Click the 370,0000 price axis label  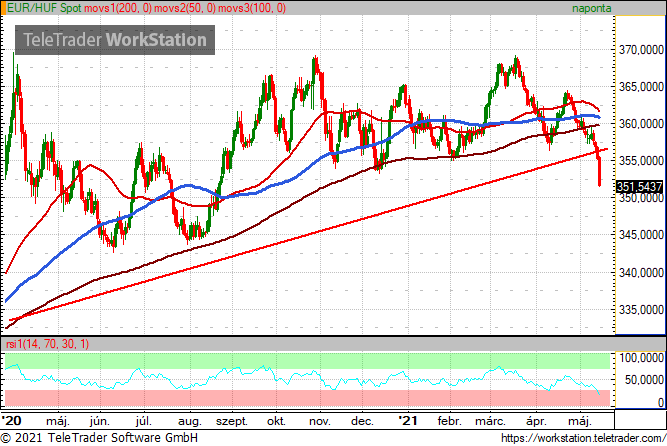click(x=641, y=50)
